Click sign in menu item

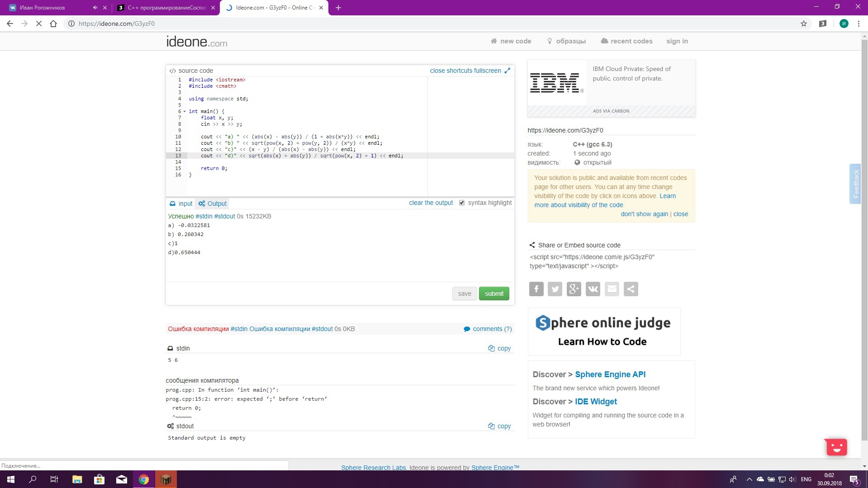677,41
